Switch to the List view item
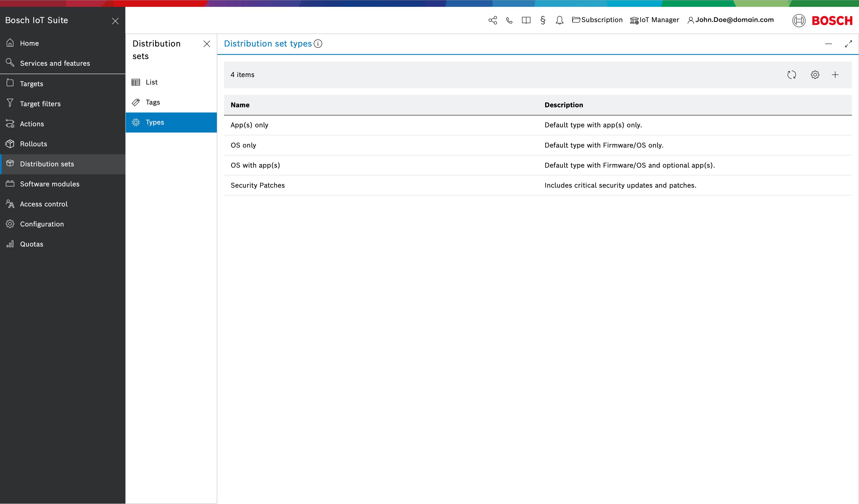The width and height of the screenshot is (859, 504). point(151,82)
